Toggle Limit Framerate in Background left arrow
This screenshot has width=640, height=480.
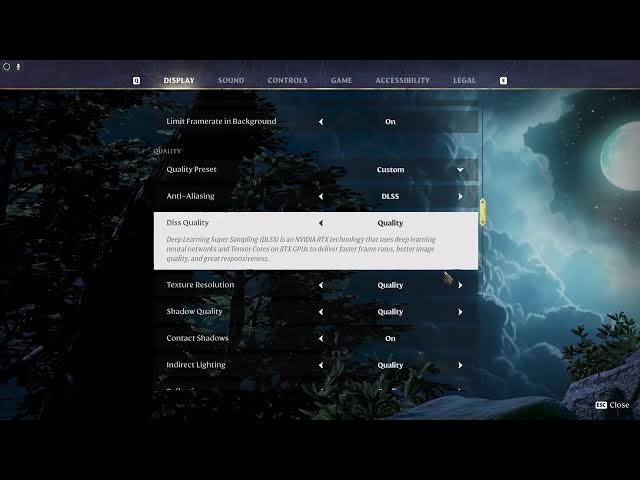pyautogui.click(x=321, y=122)
